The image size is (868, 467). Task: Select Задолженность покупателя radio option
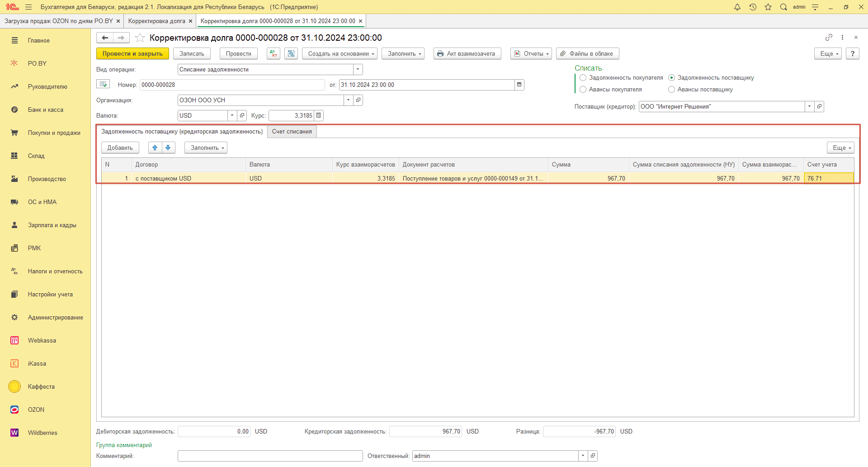click(x=583, y=78)
